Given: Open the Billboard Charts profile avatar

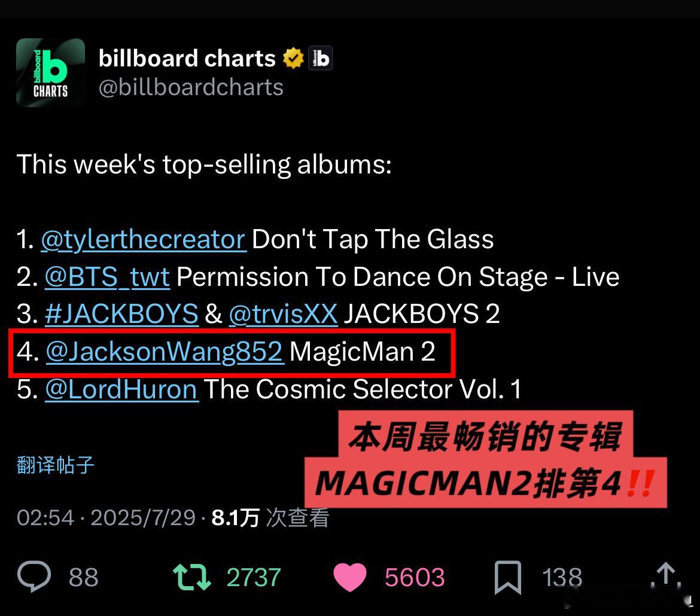Looking at the screenshot, I should (x=50, y=72).
